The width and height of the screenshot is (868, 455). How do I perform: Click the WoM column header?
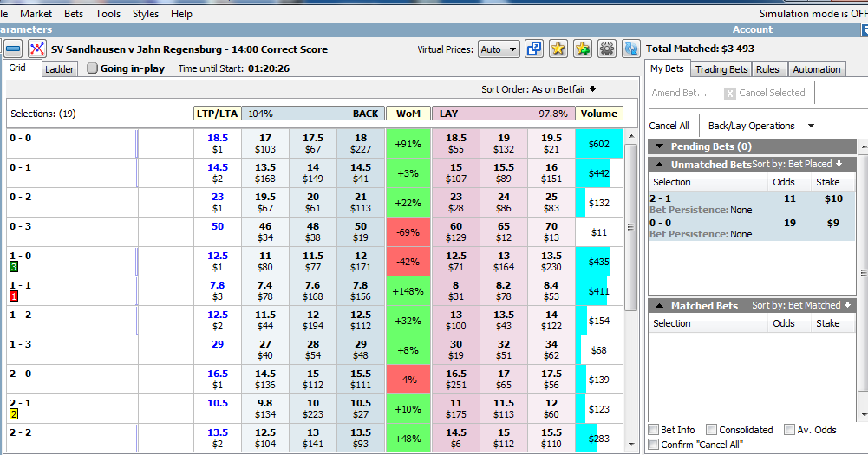[408, 114]
